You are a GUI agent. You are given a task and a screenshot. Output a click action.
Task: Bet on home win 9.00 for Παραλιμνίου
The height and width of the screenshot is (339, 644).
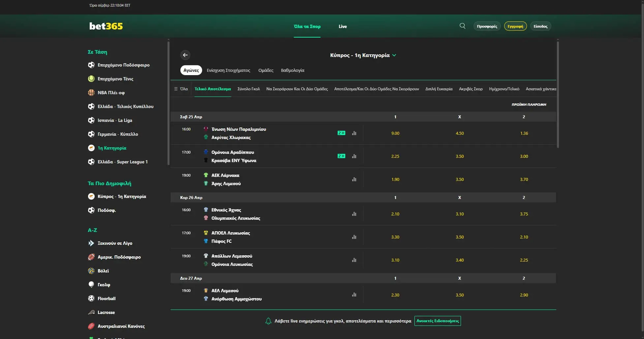pos(395,133)
